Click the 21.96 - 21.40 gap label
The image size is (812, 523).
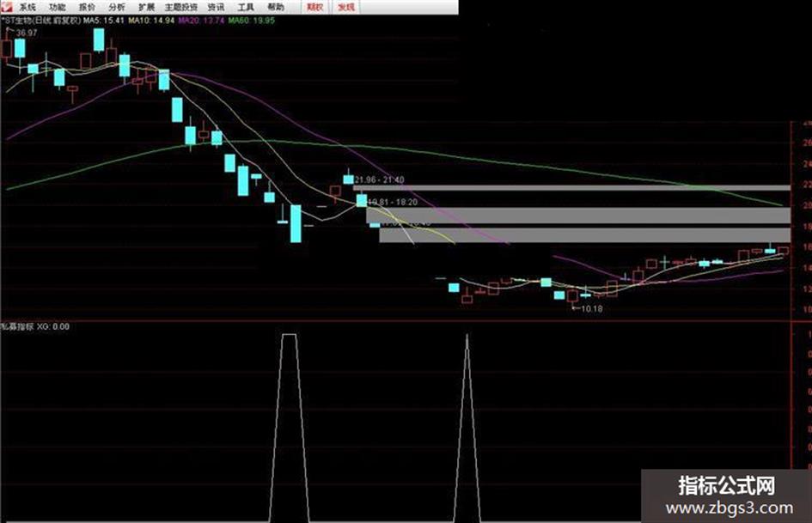380,179
